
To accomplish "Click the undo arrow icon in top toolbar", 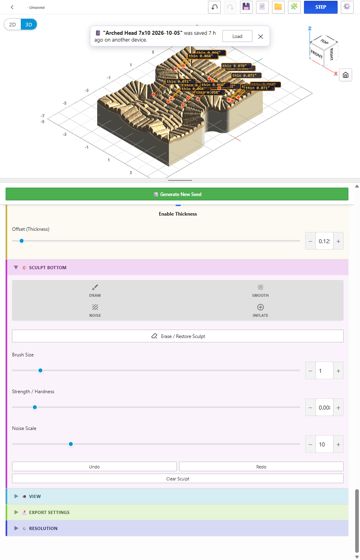I will (214, 7).
